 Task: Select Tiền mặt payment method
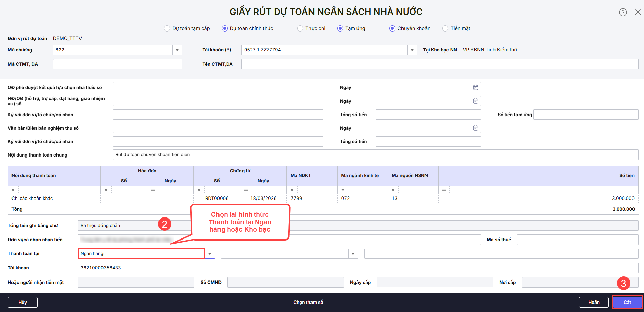tap(445, 28)
